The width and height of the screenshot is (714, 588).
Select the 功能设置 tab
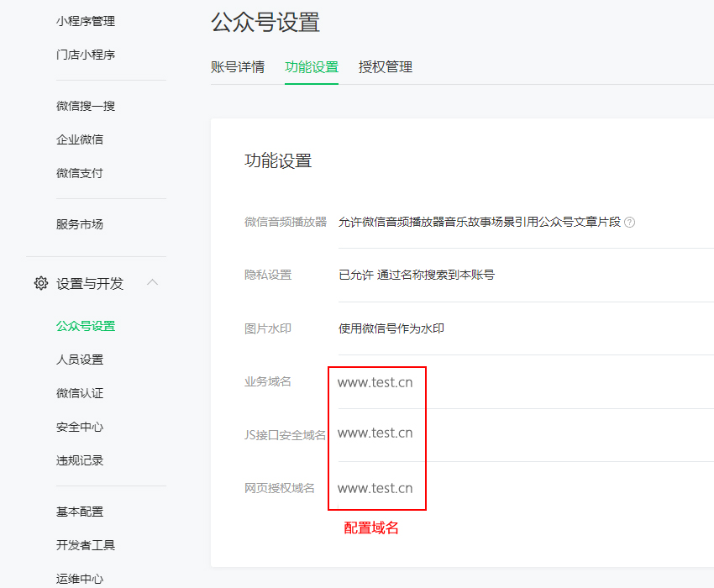312,67
